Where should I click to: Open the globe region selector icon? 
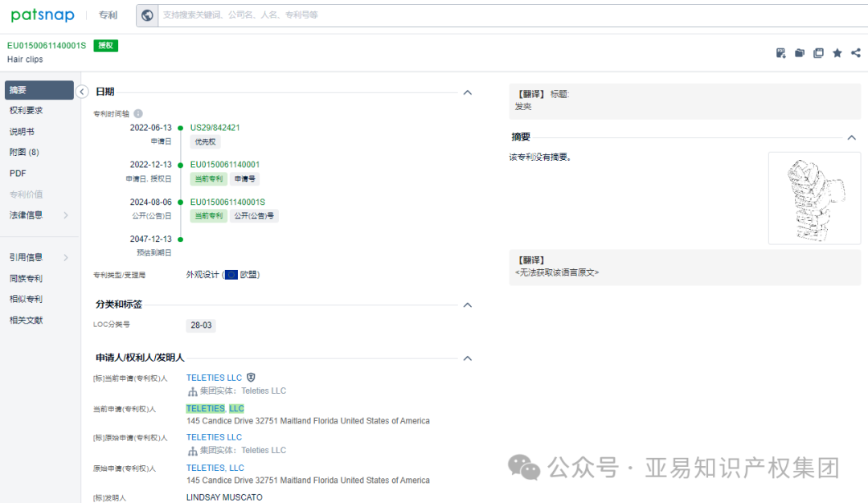[x=147, y=15]
